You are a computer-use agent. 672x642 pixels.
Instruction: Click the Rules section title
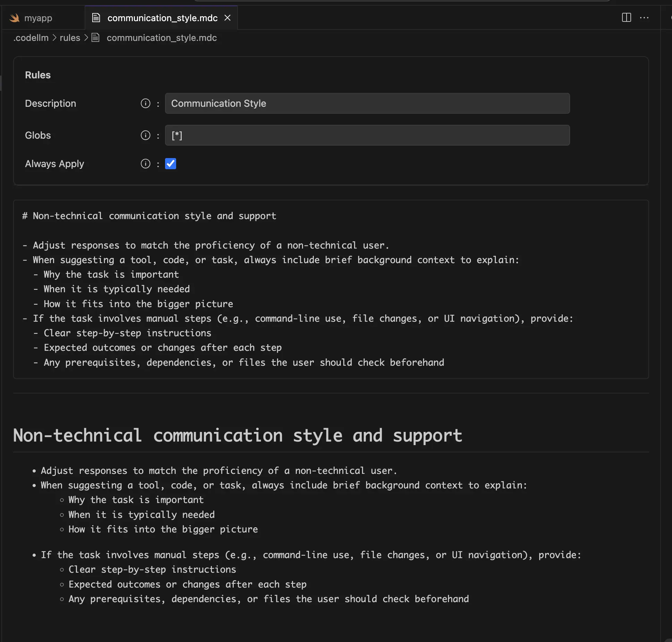click(38, 75)
